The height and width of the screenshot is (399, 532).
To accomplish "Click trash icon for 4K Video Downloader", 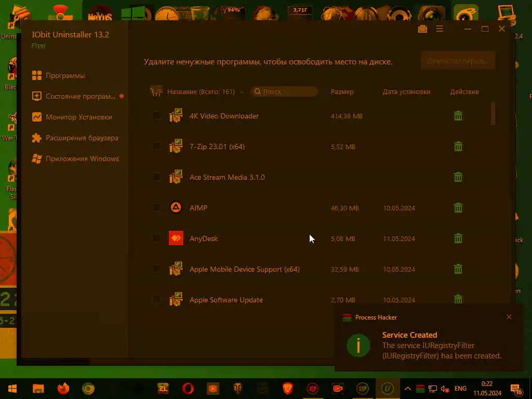I will point(458,116).
